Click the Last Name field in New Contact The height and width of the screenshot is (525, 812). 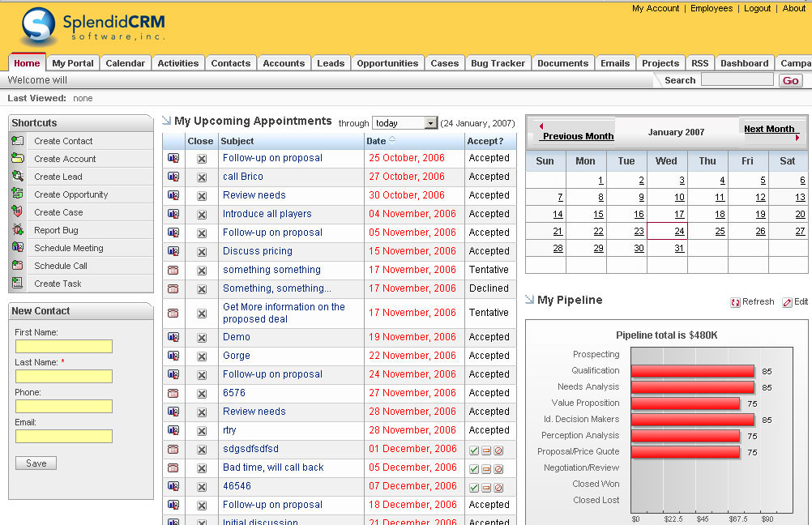coord(64,377)
